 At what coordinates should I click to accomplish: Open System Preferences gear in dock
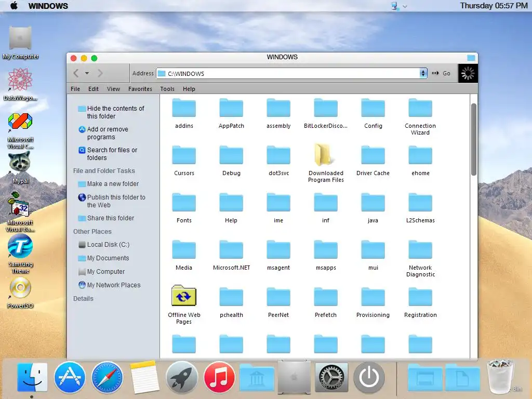pyautogui.click(x=331, y=377)
